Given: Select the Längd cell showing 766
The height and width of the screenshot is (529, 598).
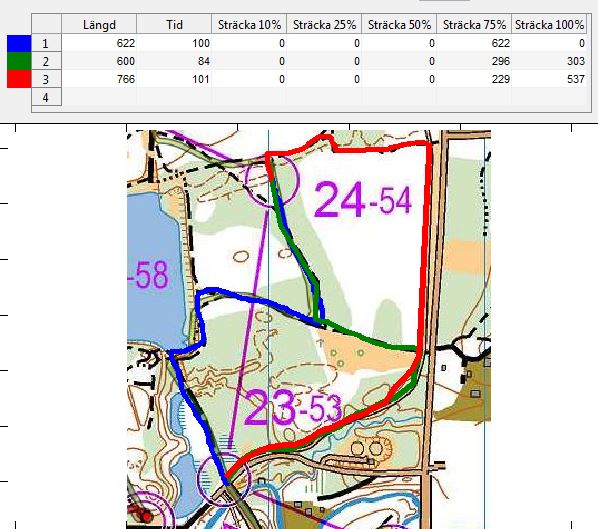Looking at the screenshot, I should pos(99,79).
